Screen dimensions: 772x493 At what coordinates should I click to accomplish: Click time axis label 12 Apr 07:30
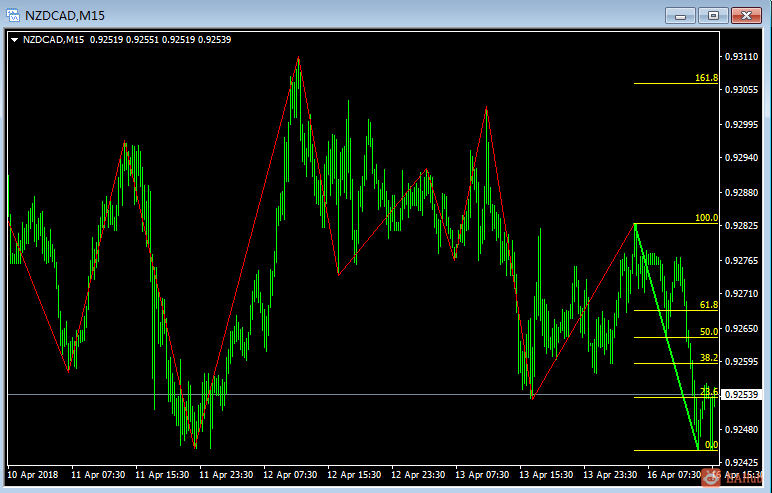tap(290, 475)
